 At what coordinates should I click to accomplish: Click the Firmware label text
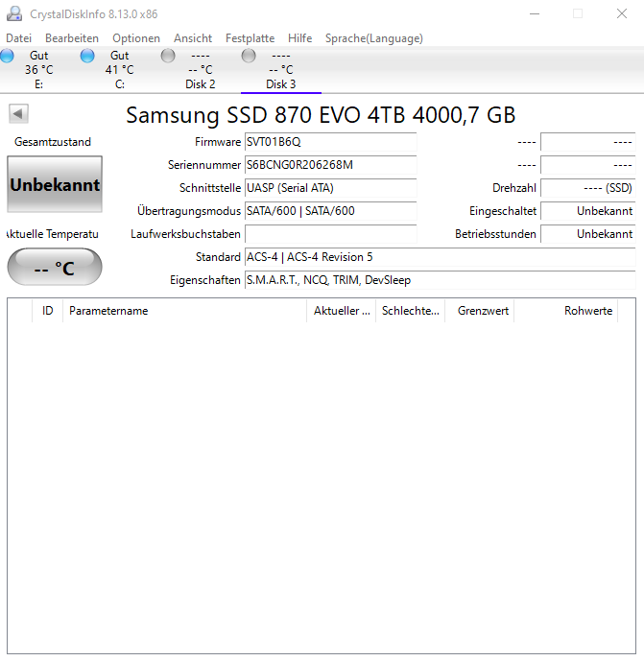tap(218, 142)
